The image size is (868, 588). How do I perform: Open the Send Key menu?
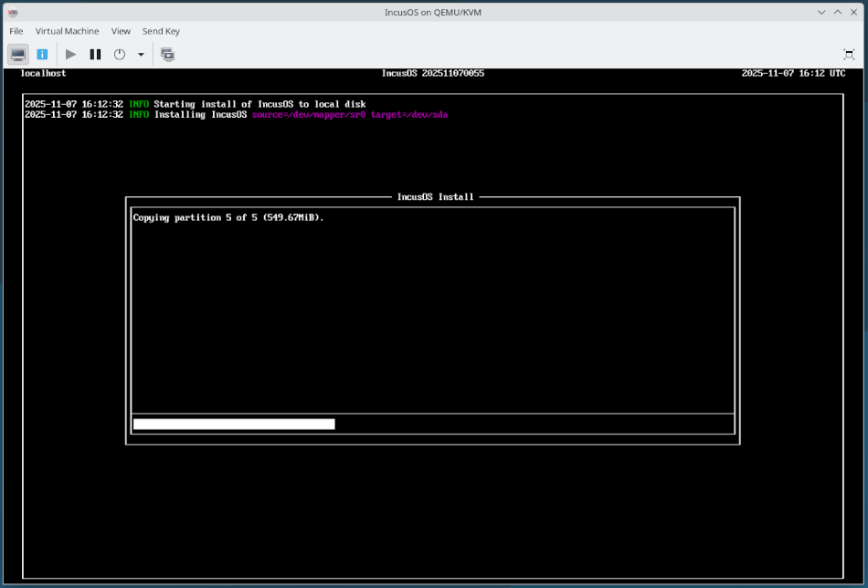coord(161,30)
